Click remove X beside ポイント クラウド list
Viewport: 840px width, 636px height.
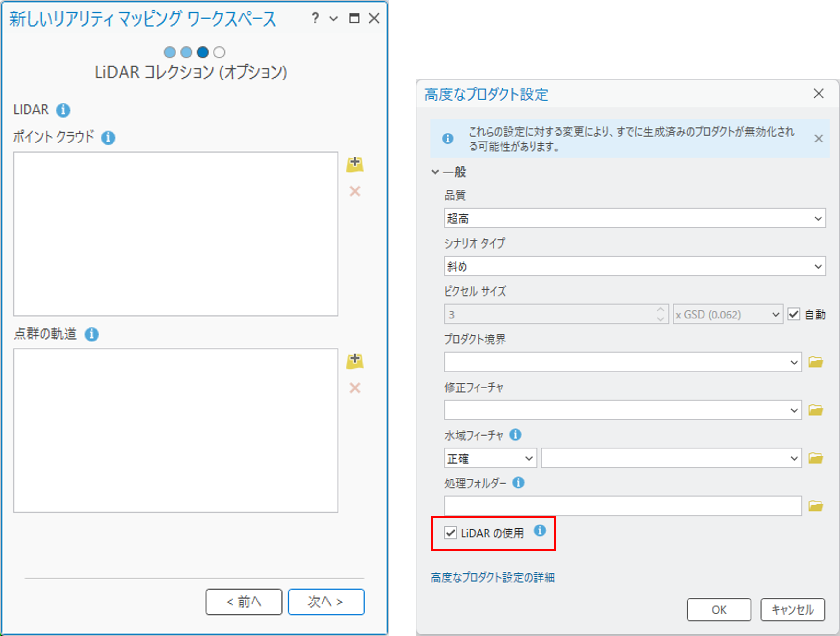[355, 191]
